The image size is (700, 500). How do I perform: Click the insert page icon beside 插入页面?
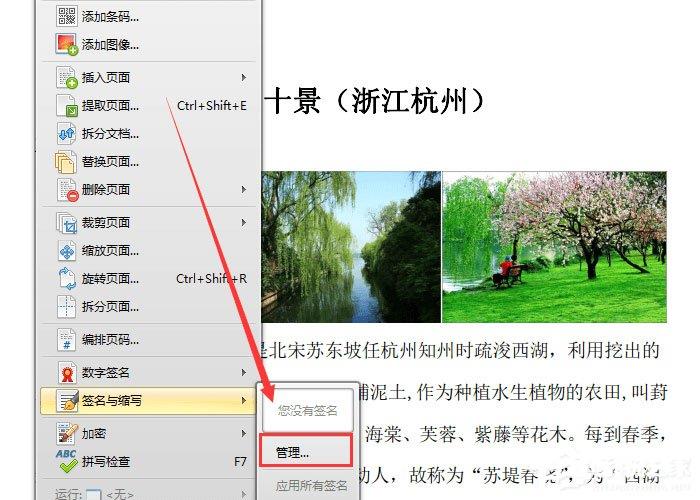(x=67, y=77)
